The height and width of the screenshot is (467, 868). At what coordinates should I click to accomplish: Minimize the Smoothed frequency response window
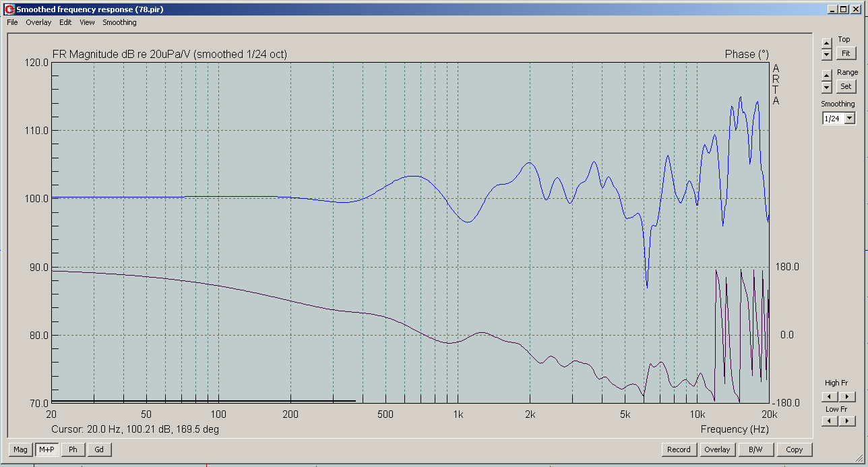[832, 9]
